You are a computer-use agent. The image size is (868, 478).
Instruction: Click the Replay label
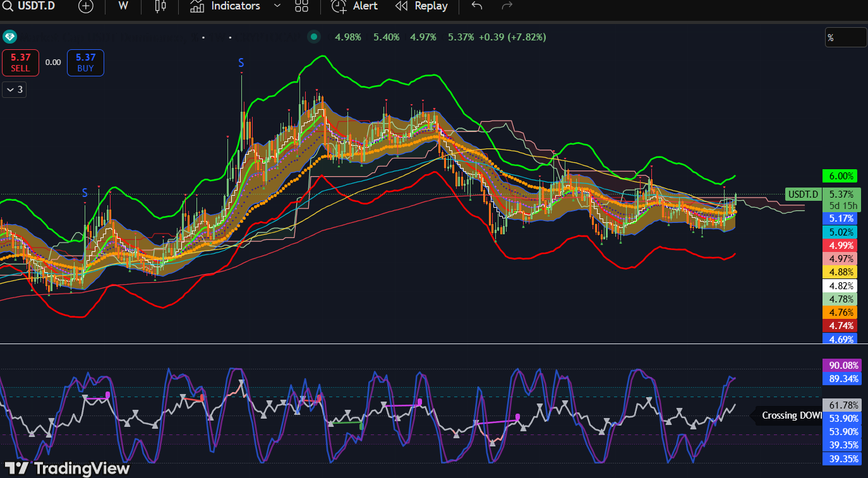tap(431, 6)
